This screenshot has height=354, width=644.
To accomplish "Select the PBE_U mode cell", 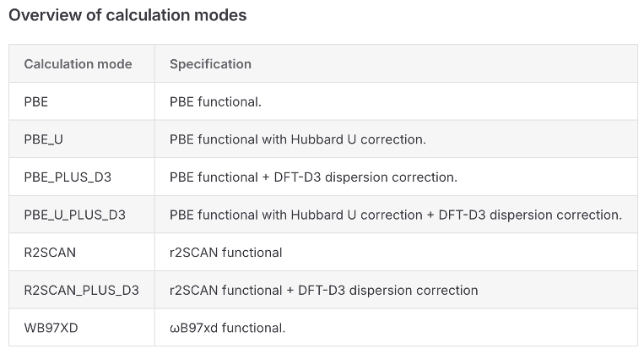I will tap(44, 139).
